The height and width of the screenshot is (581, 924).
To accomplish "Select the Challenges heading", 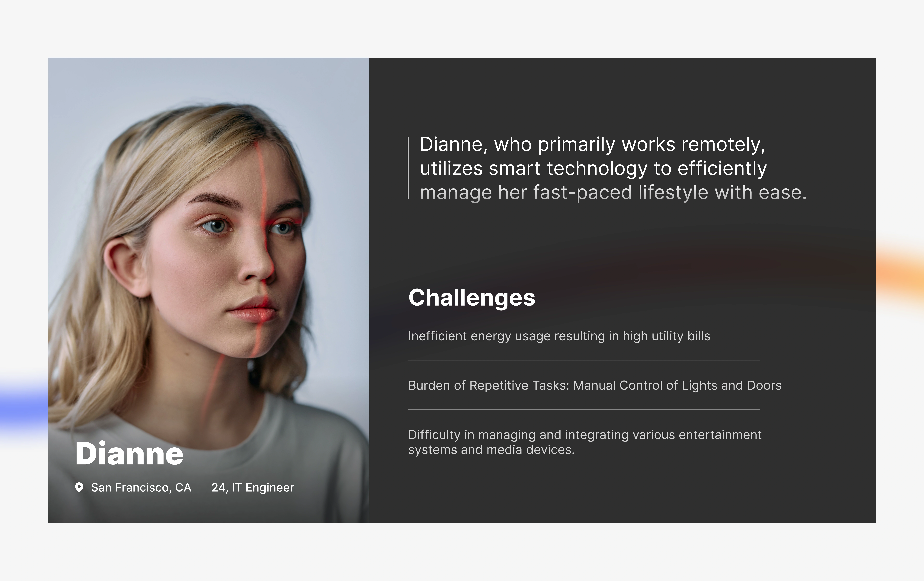I will click(472, 298).
